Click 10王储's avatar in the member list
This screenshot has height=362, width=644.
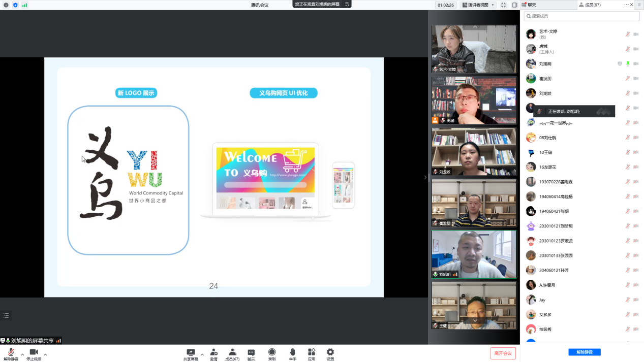coord(531,152)
